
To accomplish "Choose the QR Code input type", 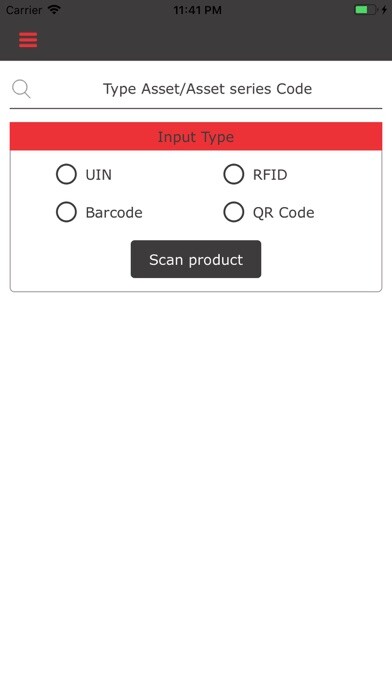I will point(234,212).
